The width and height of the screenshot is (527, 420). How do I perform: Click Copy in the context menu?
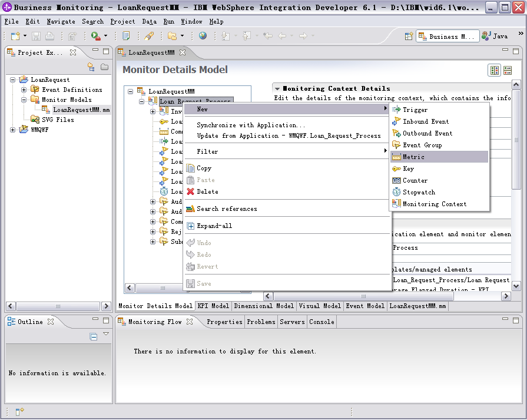point(287,168)
